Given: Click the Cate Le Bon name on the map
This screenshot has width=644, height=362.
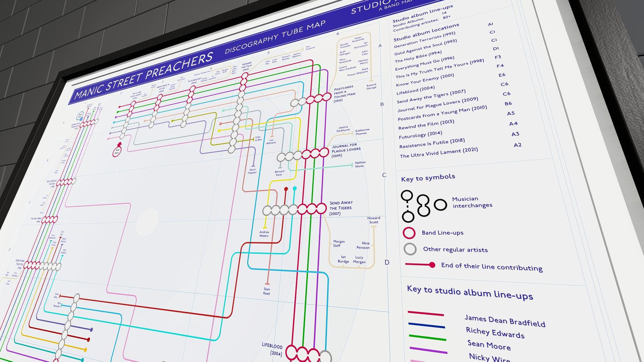Looking at the screenshot, I should (x=258, y=138).
